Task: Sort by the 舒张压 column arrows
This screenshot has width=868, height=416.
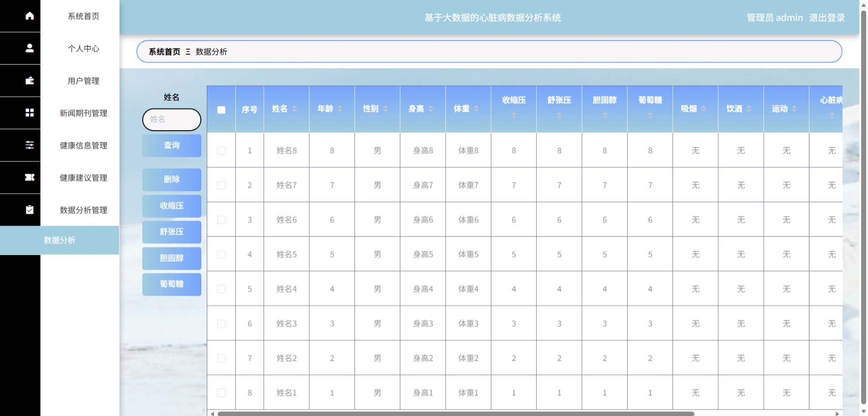Action: point(559,115)
